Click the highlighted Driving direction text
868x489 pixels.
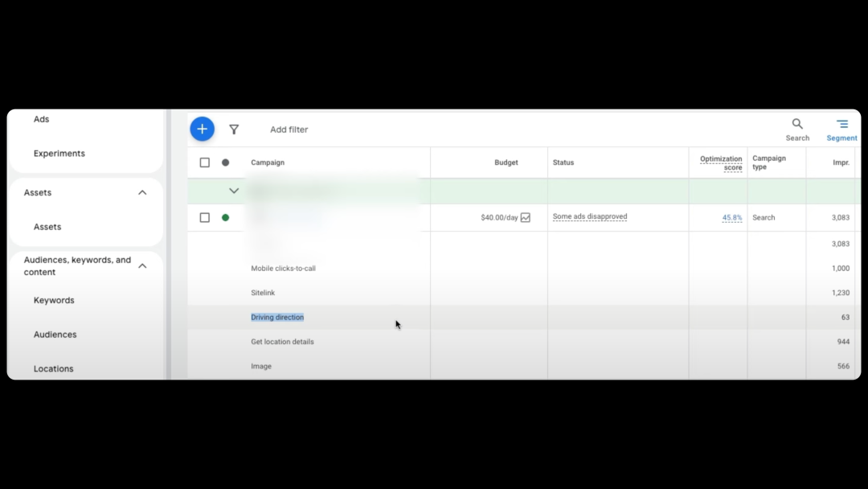[x=277, y=318]
